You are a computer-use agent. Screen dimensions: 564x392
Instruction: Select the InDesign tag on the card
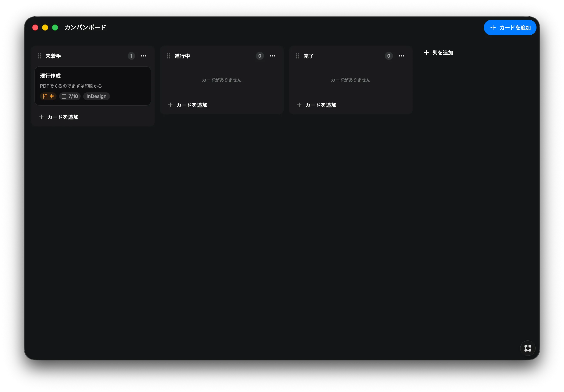coord(96,96)
